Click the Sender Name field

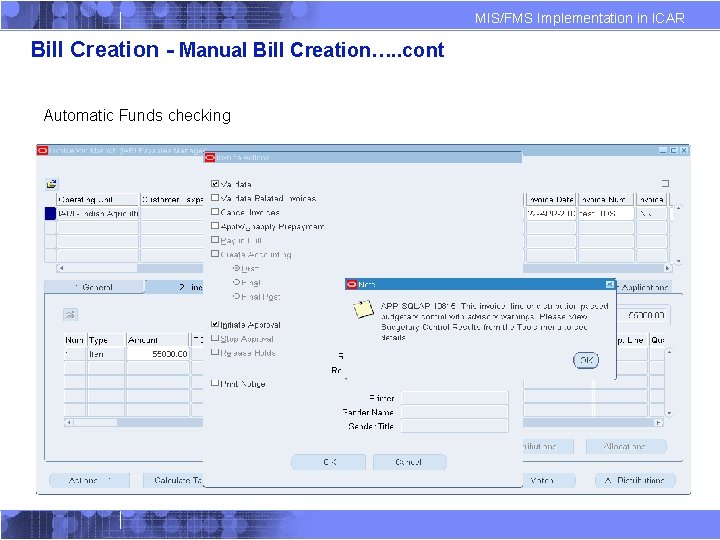(x=455, y=412)
